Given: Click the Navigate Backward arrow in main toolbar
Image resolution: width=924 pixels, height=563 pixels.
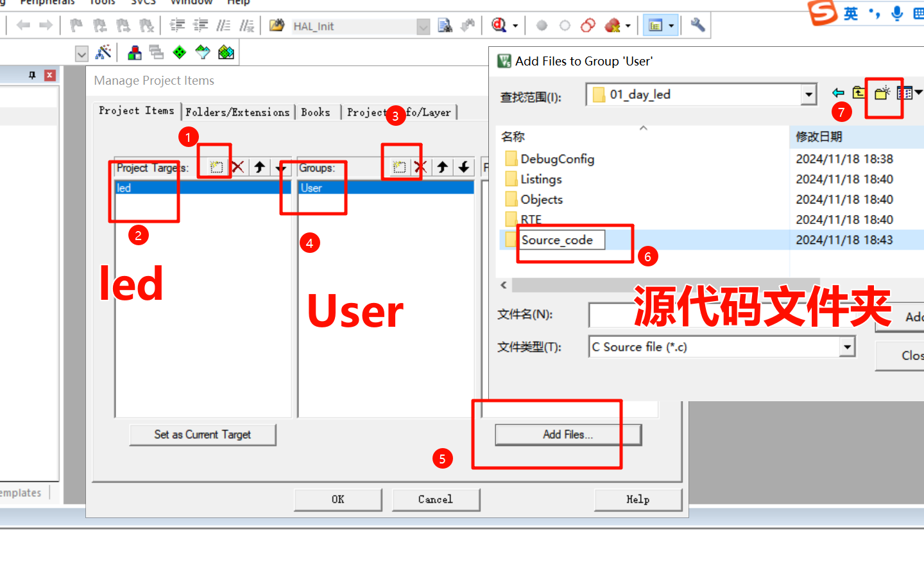Looking at the screenshot, I should pyautogui.click(x=24, y=25).
